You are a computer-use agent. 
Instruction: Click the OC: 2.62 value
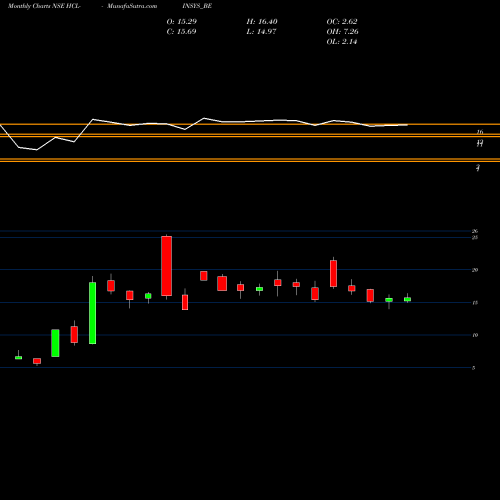coord(342,21)
